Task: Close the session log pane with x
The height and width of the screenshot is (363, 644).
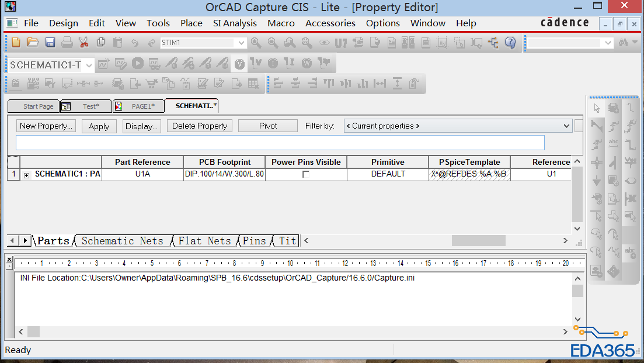Action: [9, 260]
